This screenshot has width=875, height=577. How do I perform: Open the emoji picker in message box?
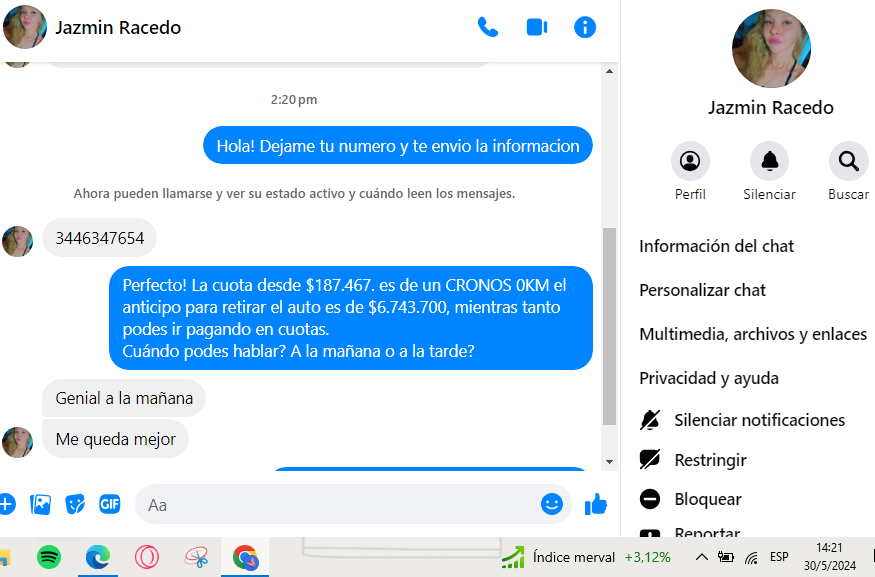(x=552, y=504)
